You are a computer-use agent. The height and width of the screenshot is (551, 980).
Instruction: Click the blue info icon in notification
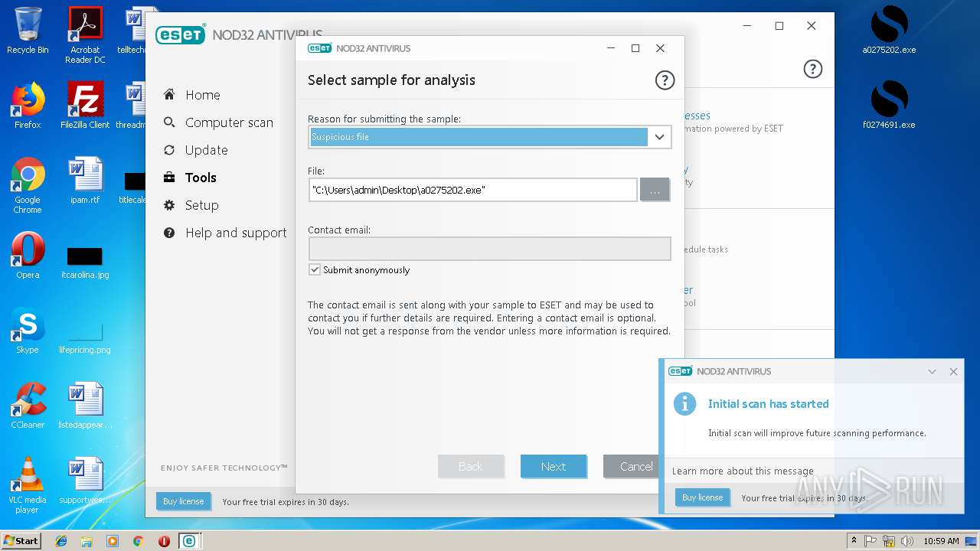coord(684,403)
